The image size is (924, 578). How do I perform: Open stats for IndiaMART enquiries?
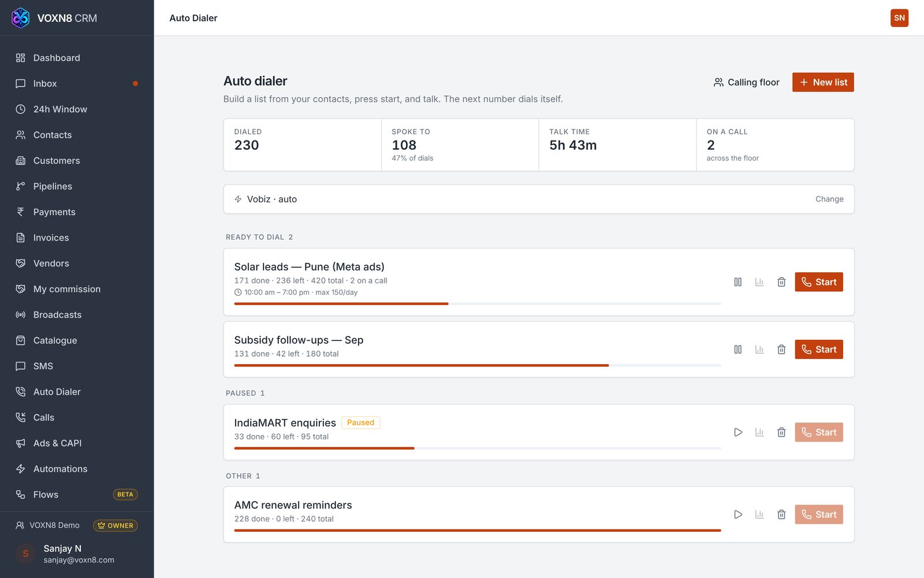759,432
